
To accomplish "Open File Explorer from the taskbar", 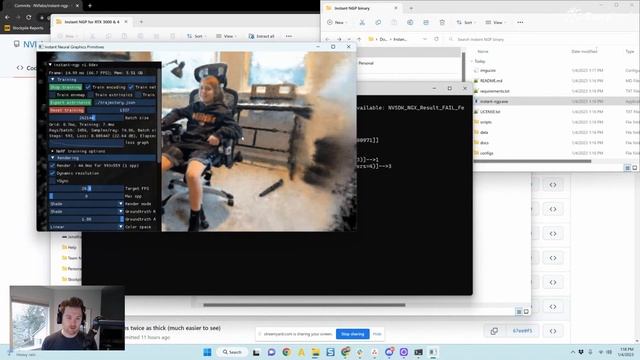I will point(316,352).
